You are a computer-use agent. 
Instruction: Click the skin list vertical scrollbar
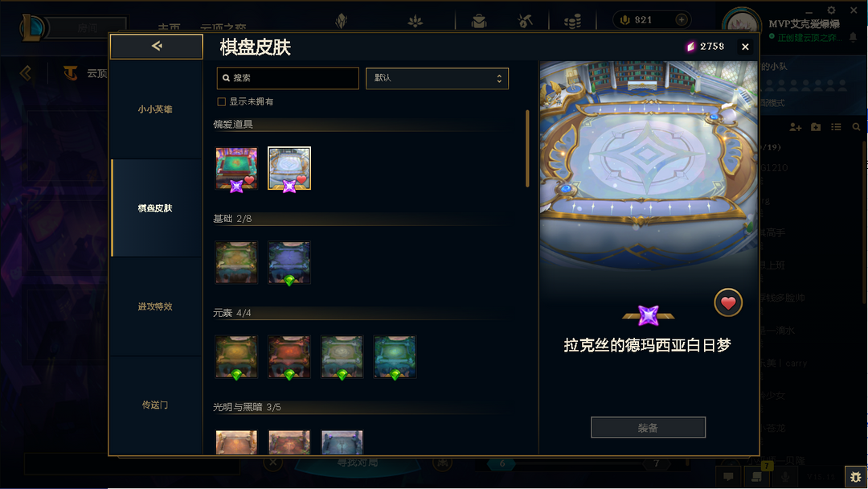coord(527,149)
